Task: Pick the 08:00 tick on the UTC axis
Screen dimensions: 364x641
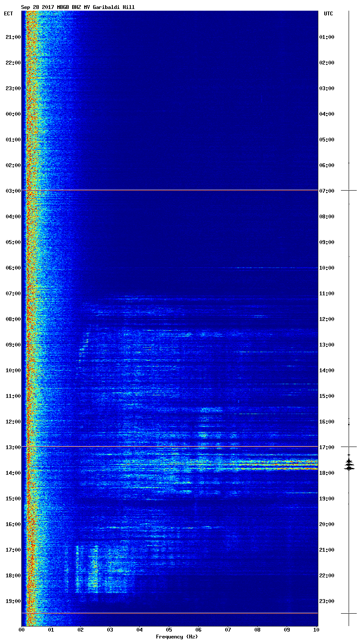Action: coord(327,217)
